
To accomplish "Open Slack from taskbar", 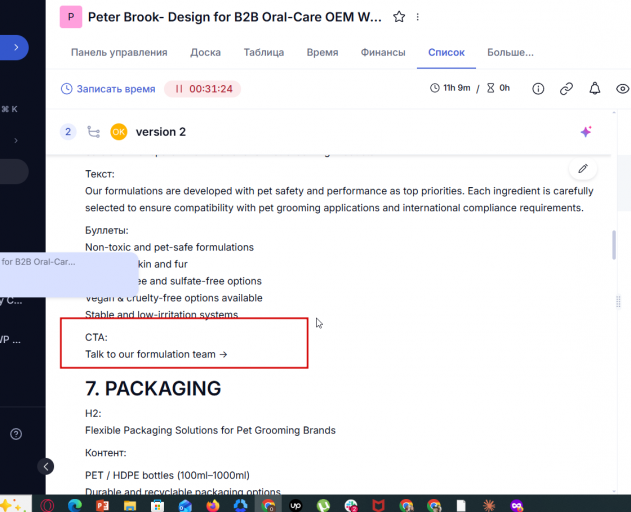I will [351, 505].
